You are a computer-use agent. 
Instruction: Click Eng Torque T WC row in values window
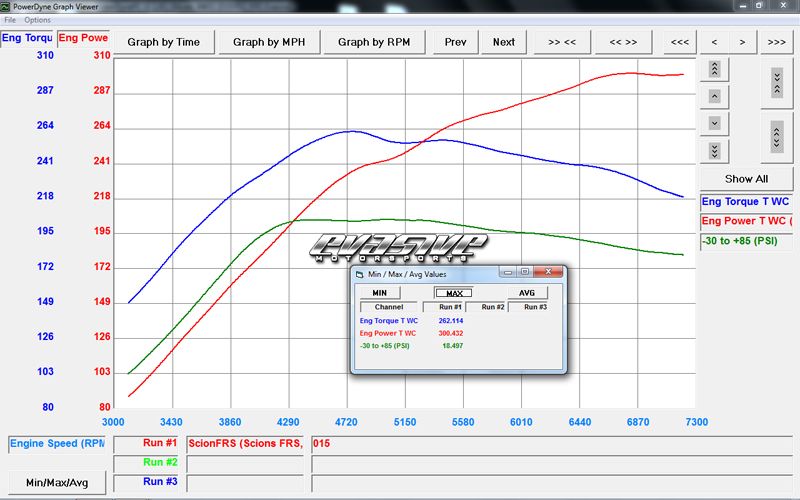pyautogui.click(x=389, y=321)
